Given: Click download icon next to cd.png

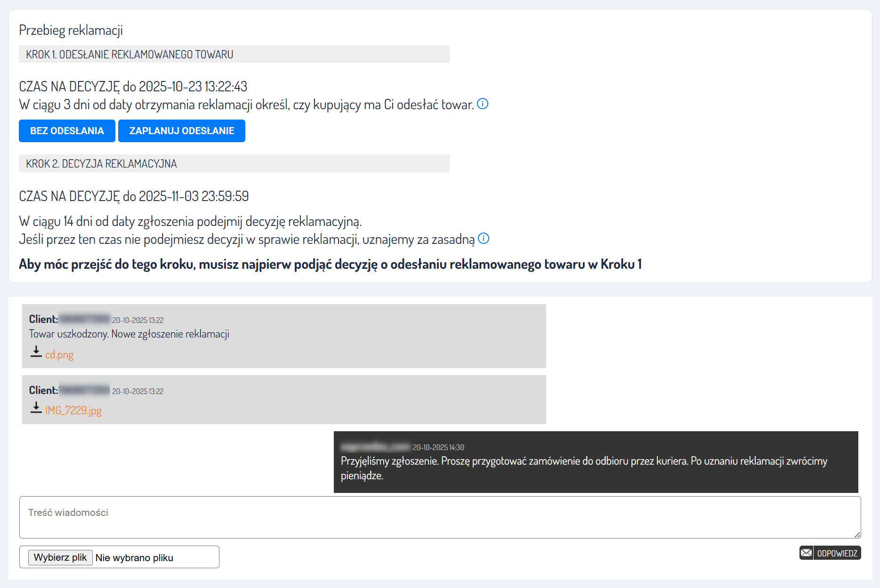Looking at the screenshot, I should [36, 352].
